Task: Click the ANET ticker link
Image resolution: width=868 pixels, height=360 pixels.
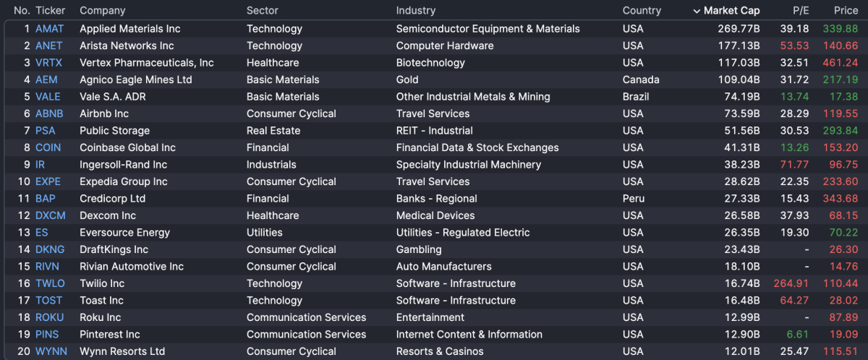Action: click(48, 46)
